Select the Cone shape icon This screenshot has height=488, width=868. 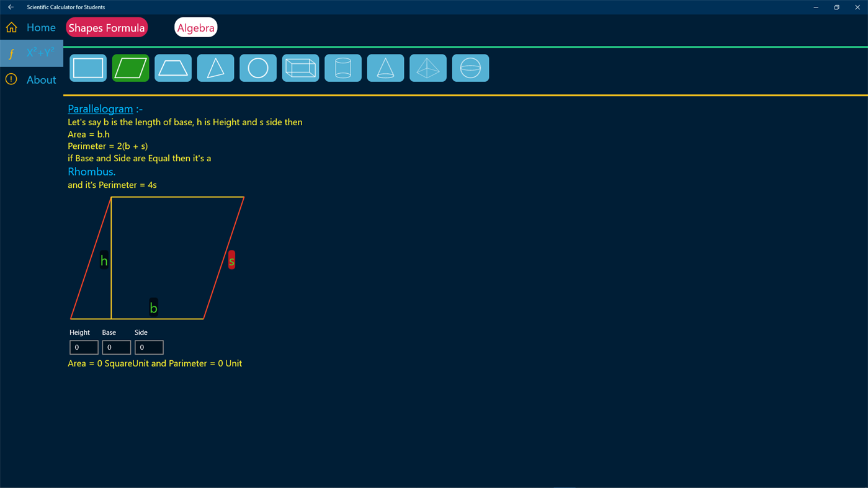(x=385, y=67)
